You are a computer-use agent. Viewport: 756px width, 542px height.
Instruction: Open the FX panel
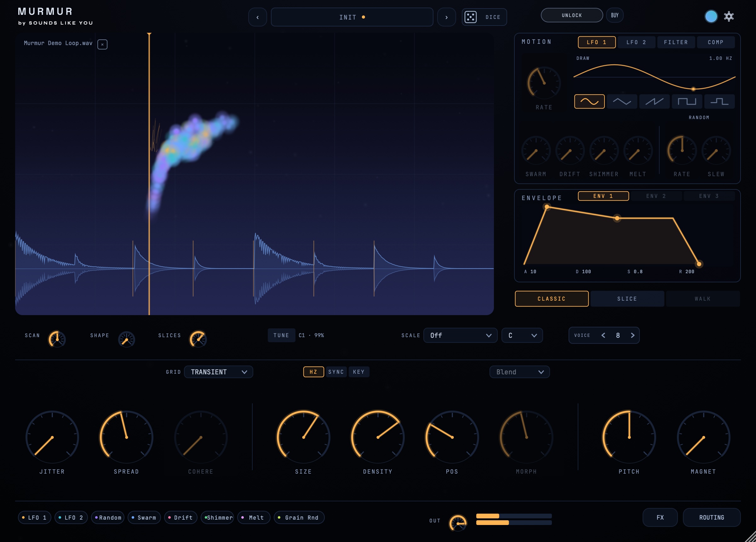660,518
